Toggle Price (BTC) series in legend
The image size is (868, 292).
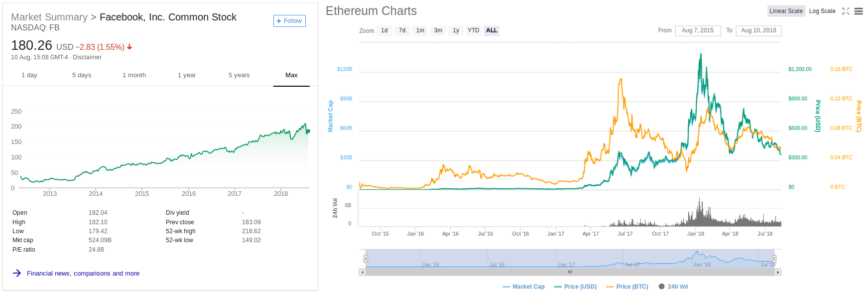(627, 287)
